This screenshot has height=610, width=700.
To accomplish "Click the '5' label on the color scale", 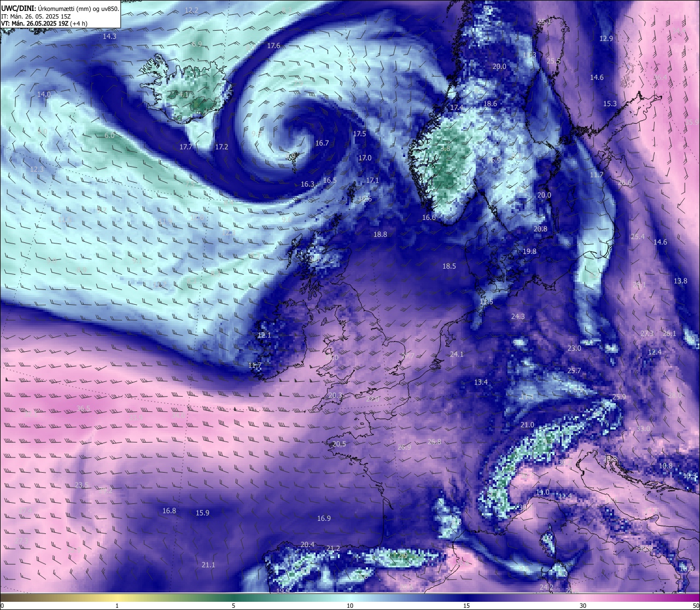I will click(234, 606).
